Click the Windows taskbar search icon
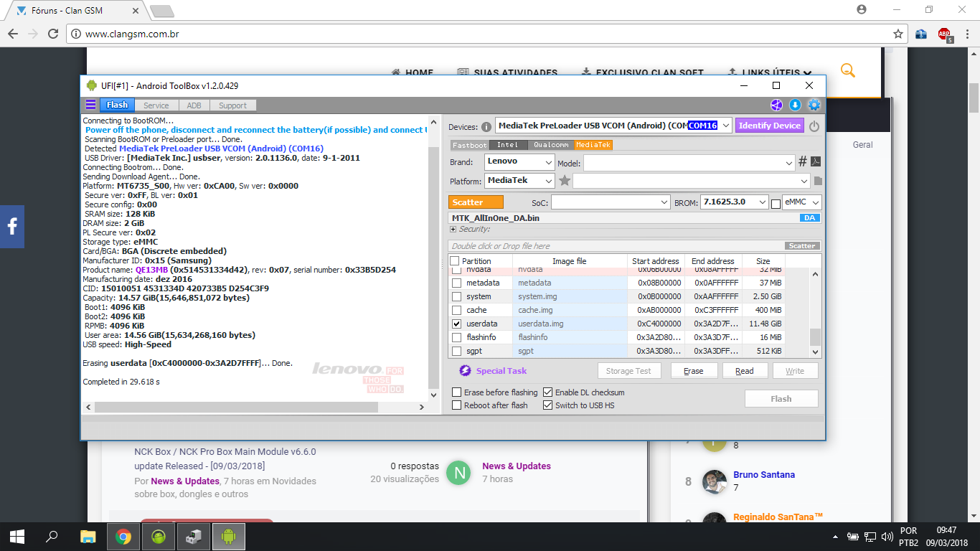Screen dimensions: 980x551 (52, 536)
